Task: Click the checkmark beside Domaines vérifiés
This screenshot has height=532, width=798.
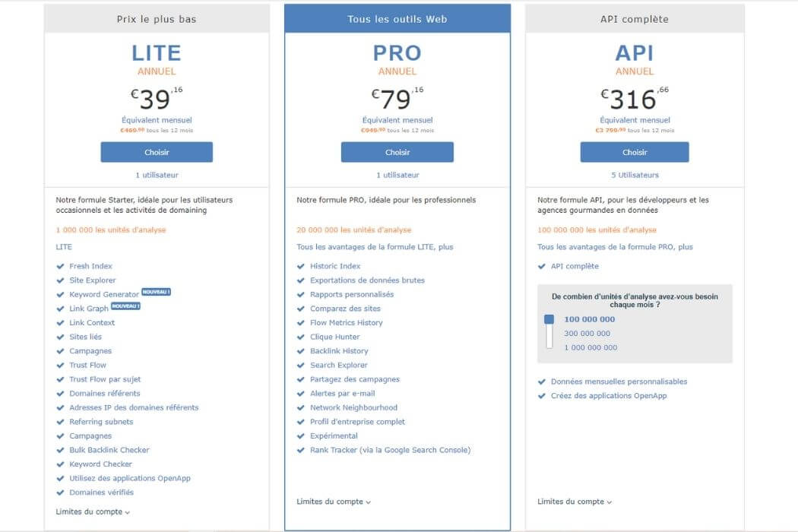Action: pos(60,492)
